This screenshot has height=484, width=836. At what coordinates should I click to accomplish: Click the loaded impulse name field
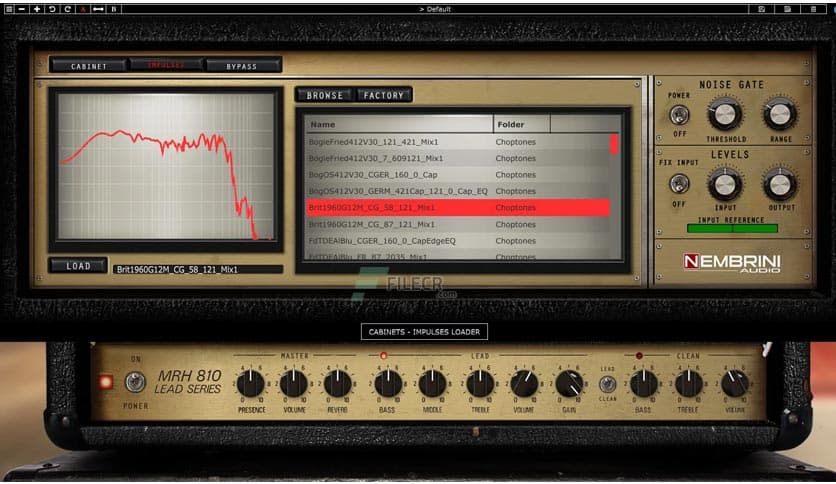point(198,269)
